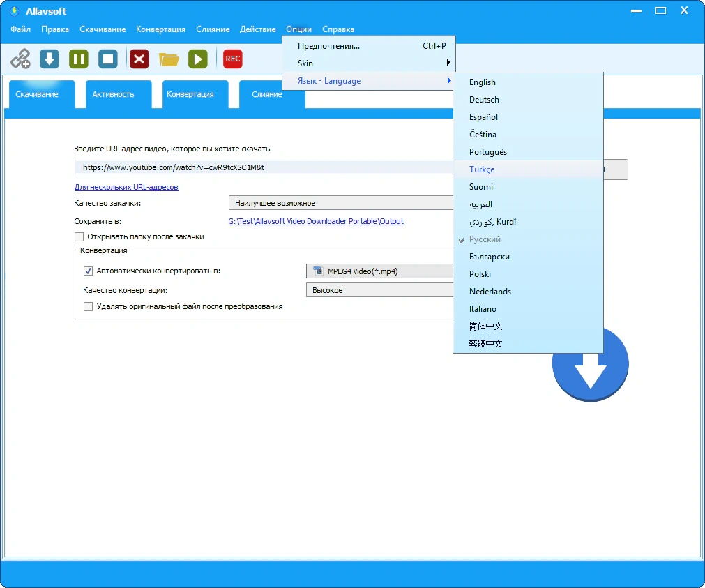Viewport: 705px width, 588px height.
Task: Select Čeština language
Action: [x=529, y=135]
